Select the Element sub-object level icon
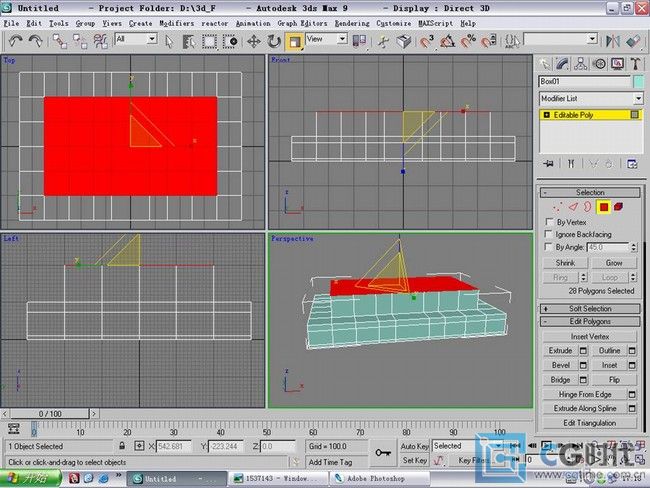 [618, 206]
